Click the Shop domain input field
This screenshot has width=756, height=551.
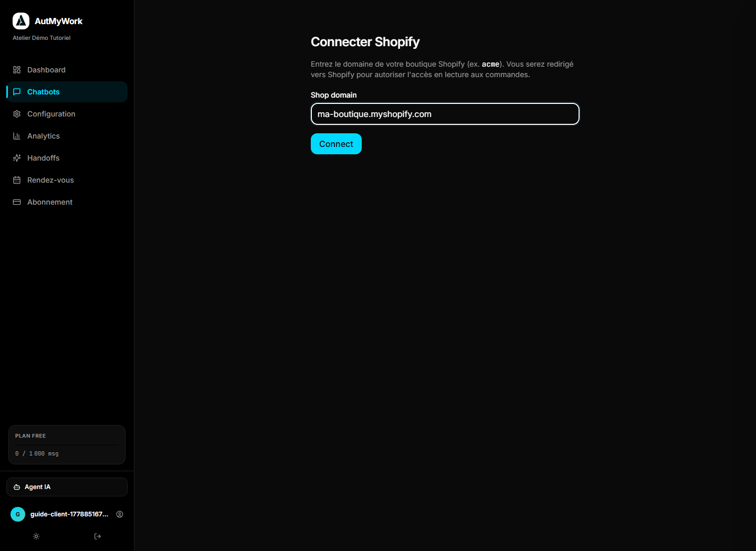[x=445, y=114]
